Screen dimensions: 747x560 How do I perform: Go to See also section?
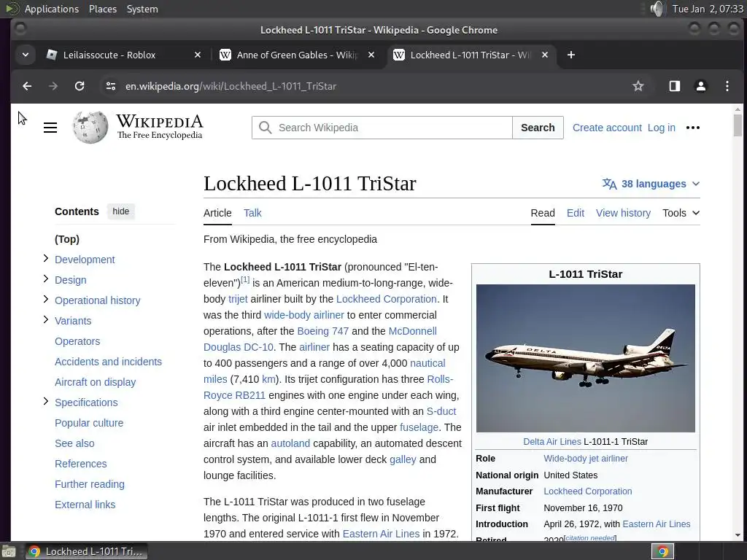[74, 443]
